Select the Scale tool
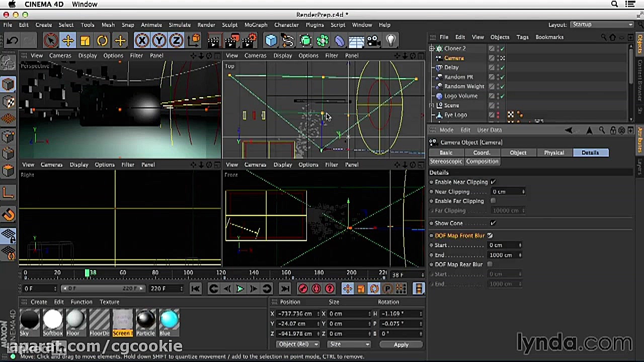This screenshot has width=644, height=362. pyautogui.click(x=86, y=40)
